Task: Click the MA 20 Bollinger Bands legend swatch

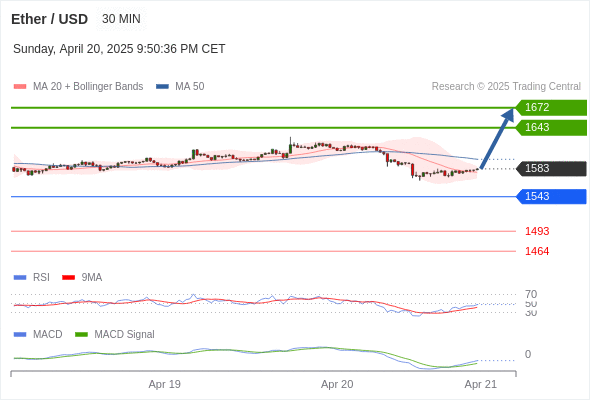Action: point(20,87)
